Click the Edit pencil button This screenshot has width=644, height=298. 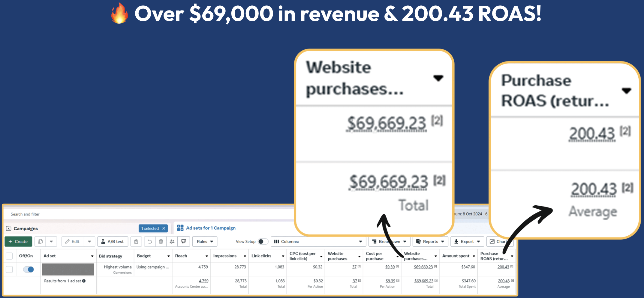point(73,242)
